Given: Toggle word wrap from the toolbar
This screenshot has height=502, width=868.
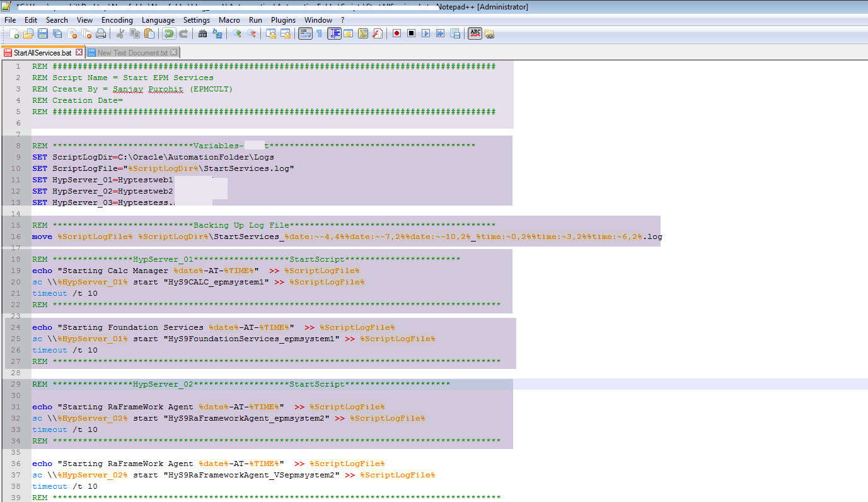Looking at the screenshot, I should coord(304,33).
